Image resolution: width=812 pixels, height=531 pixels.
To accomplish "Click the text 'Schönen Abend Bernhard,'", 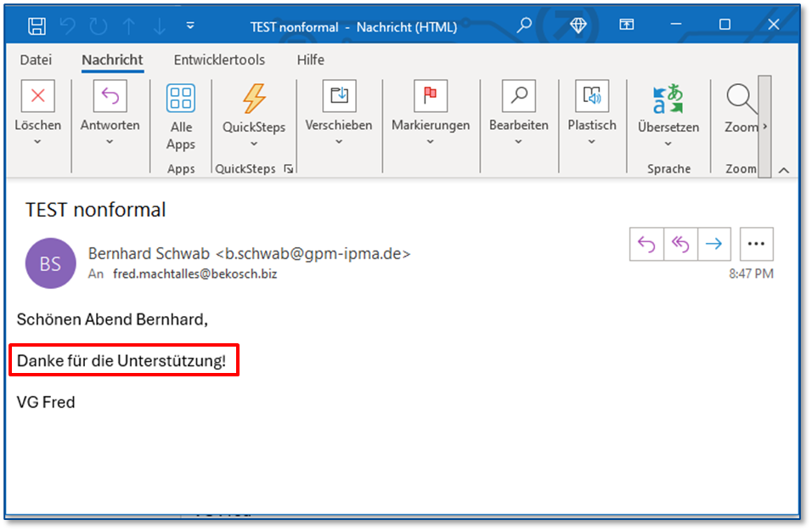I will 112,319.
